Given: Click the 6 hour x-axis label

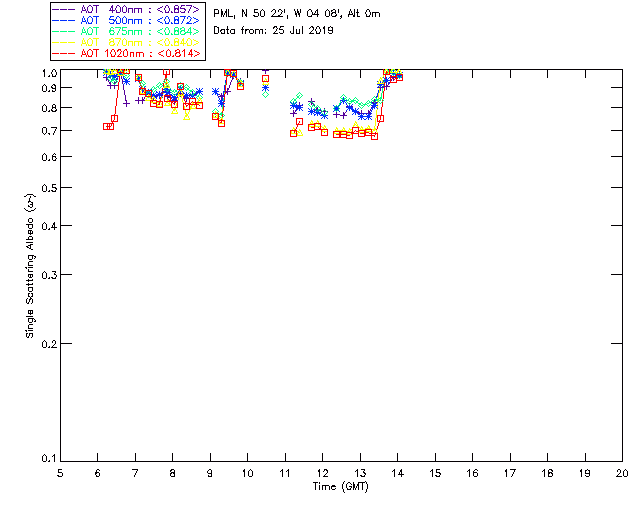Looking at the screenshot, I should pos(98,473).
